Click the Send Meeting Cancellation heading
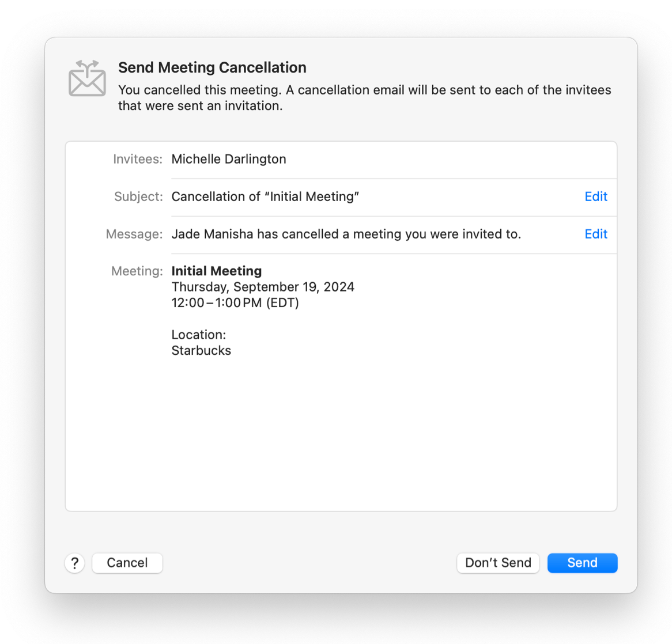 point(212,67)
